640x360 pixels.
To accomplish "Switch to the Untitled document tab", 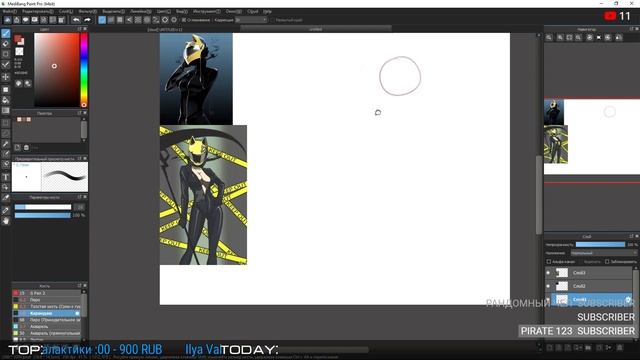I will point(316,29).
